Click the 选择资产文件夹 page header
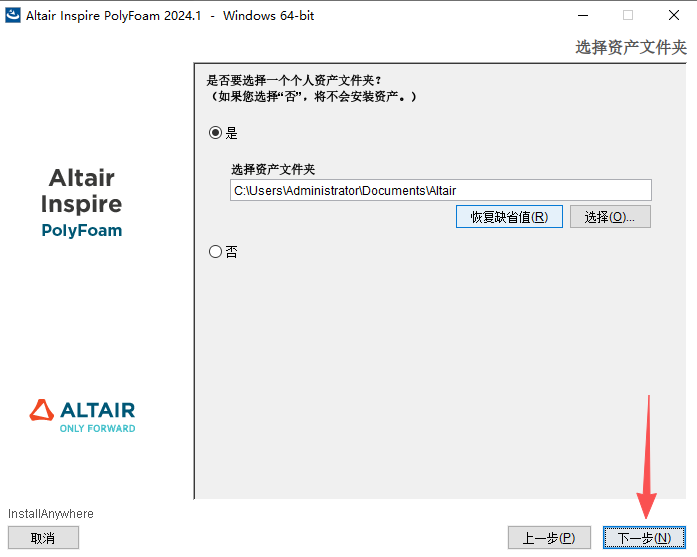Screen dimensions: 697x557 point(630,47)
